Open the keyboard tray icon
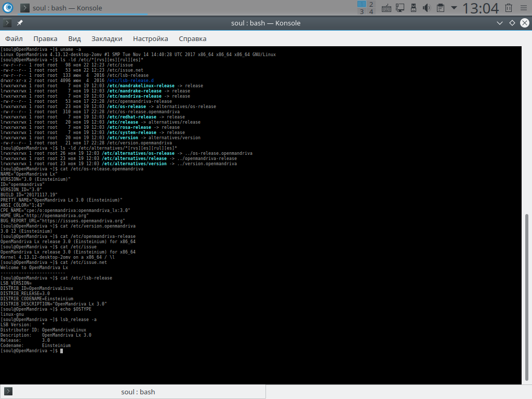This screenshot has width=532, height=399. click(x=386, y=8)
